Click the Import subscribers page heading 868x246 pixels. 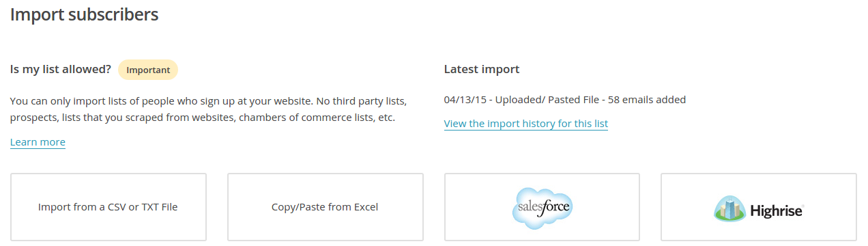click(x=85, y=14)
